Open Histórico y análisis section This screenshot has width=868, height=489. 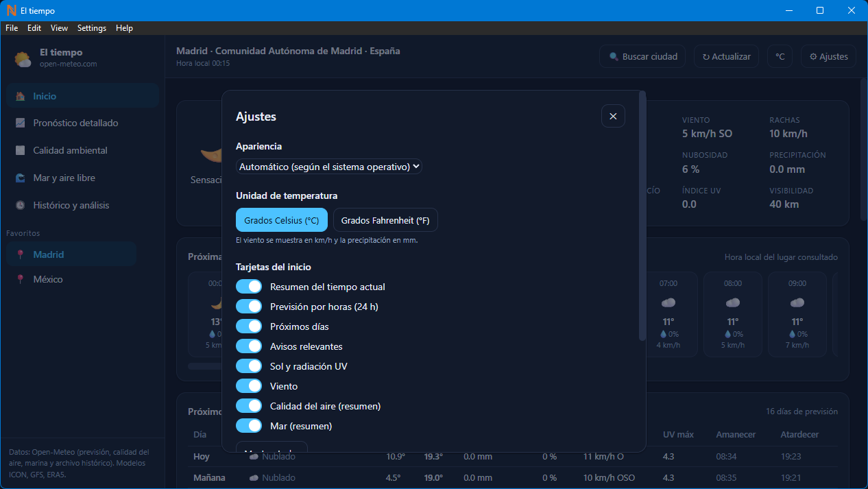(x=83, y=205)
